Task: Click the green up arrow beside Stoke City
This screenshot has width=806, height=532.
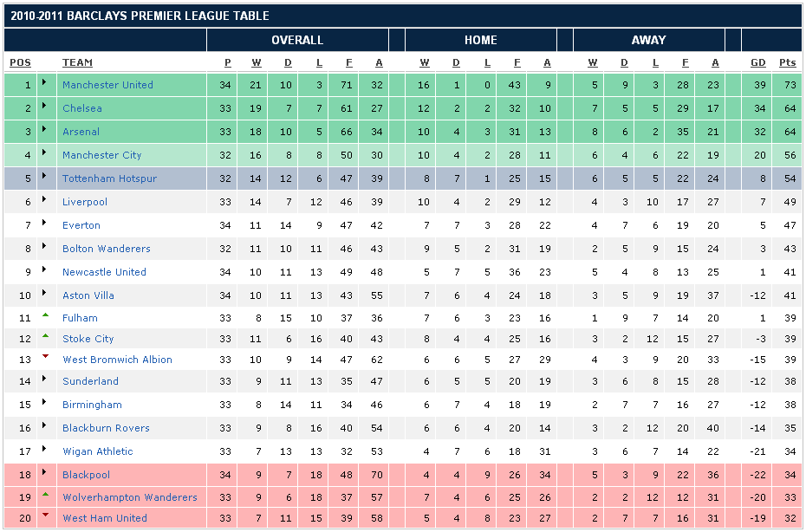Action: 45,337
